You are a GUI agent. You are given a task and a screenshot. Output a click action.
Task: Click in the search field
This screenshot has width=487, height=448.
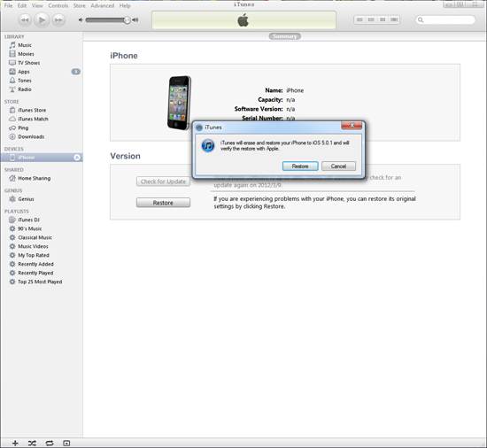tap(445, 19)
